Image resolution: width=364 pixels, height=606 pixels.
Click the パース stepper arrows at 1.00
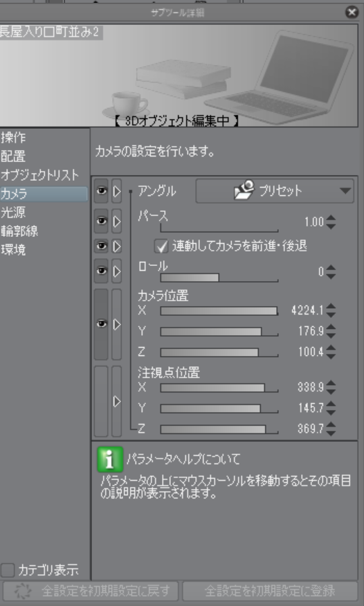pyautogui.click(x=331, y=222)
